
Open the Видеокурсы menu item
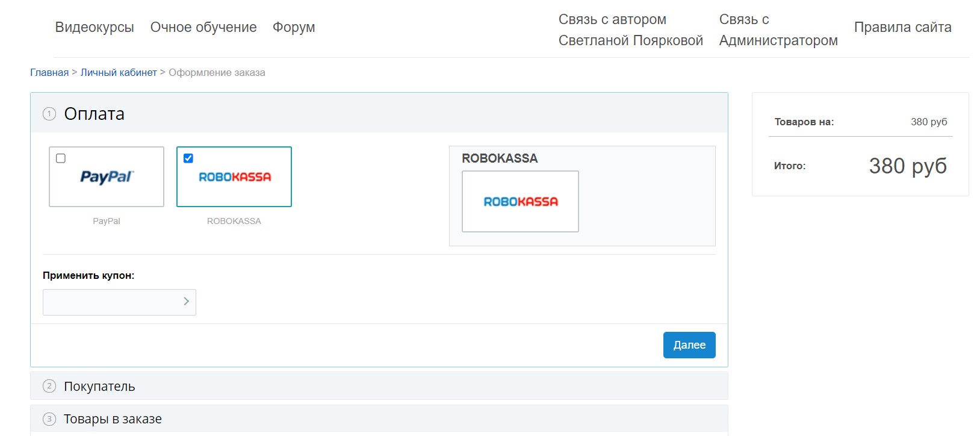click(x=95, y=27)
